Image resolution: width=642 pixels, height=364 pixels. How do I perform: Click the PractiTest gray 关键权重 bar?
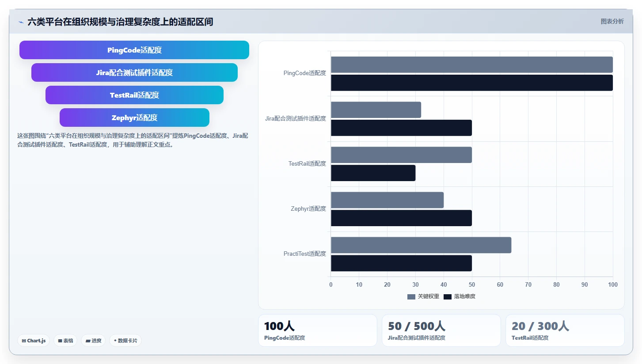tap(421, 245)
